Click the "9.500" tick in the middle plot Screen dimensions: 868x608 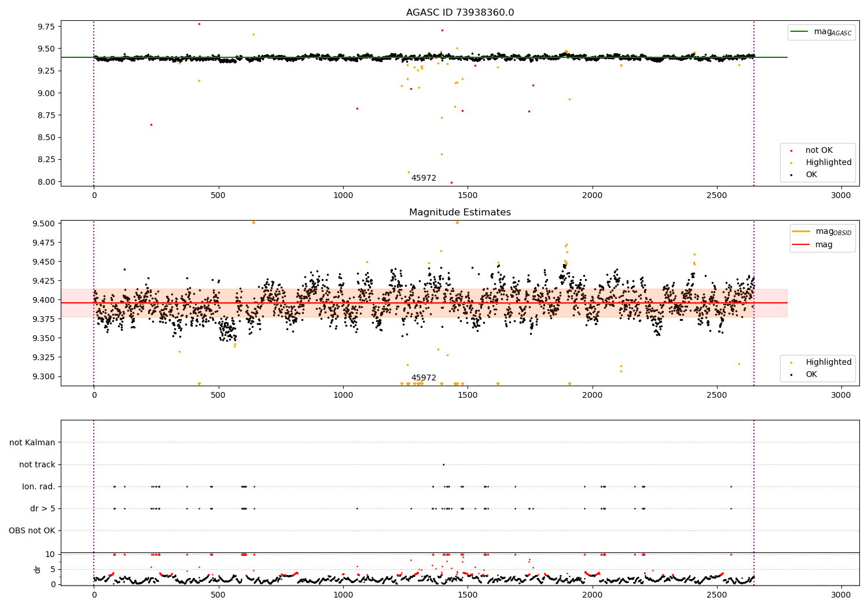(x=44, y=224)
